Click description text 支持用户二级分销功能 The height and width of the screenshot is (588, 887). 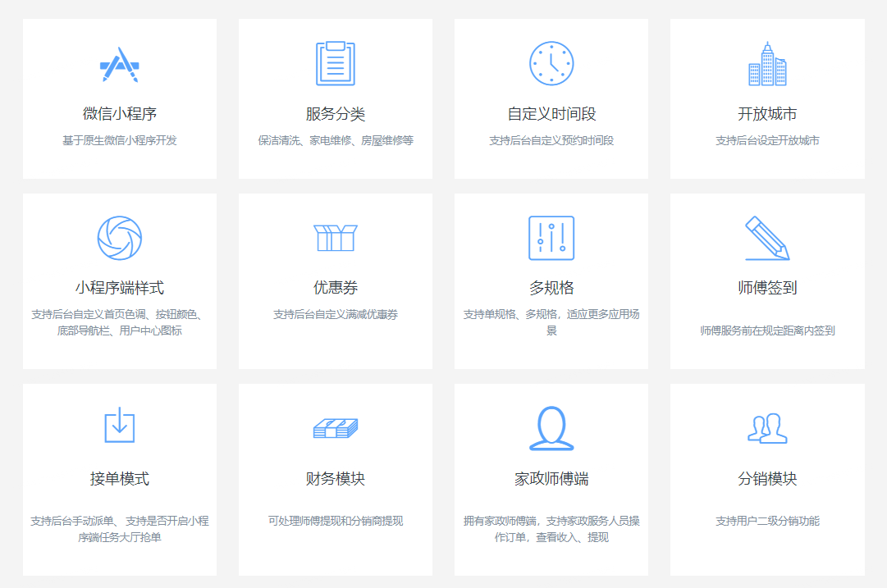click(767, 521)
